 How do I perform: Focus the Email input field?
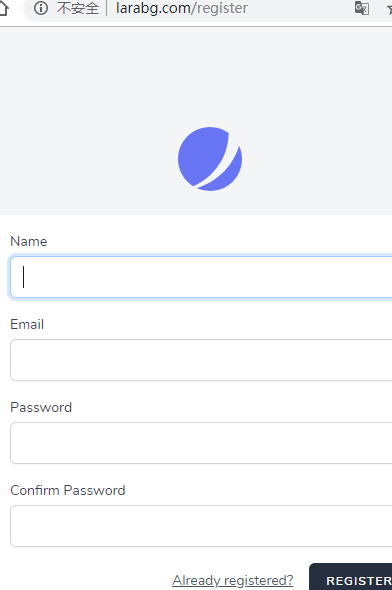pos(201,360)
